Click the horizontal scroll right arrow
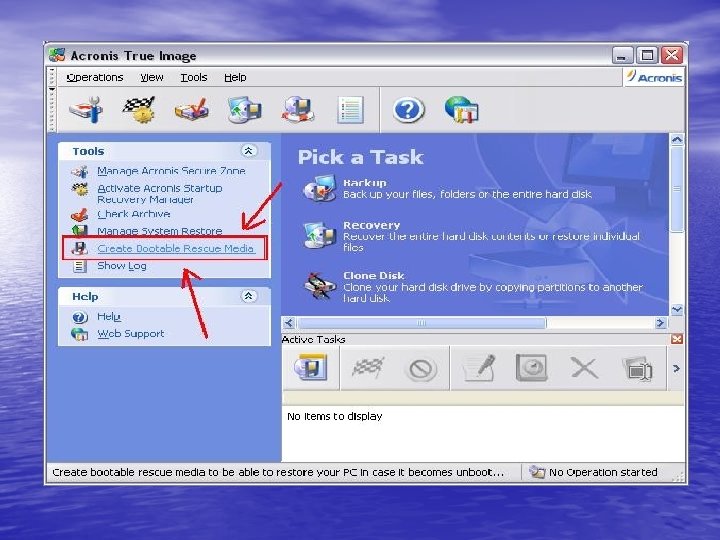This screenshot has width=720, height=540. (660, 323)
